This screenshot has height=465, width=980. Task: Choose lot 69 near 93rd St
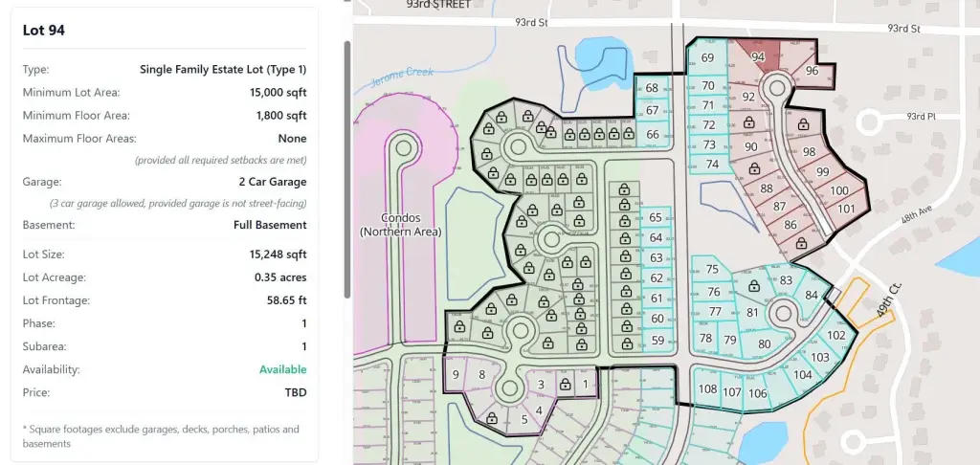[x=707, y=58]
